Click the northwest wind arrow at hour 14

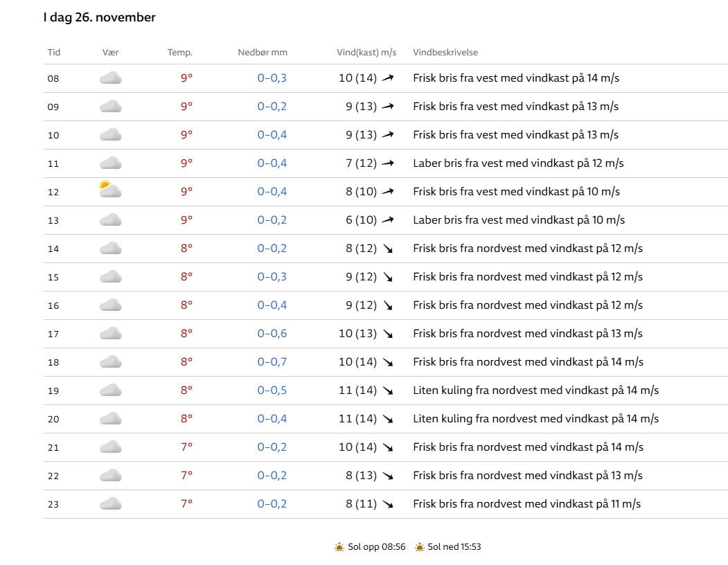click(x=388, y=249)
